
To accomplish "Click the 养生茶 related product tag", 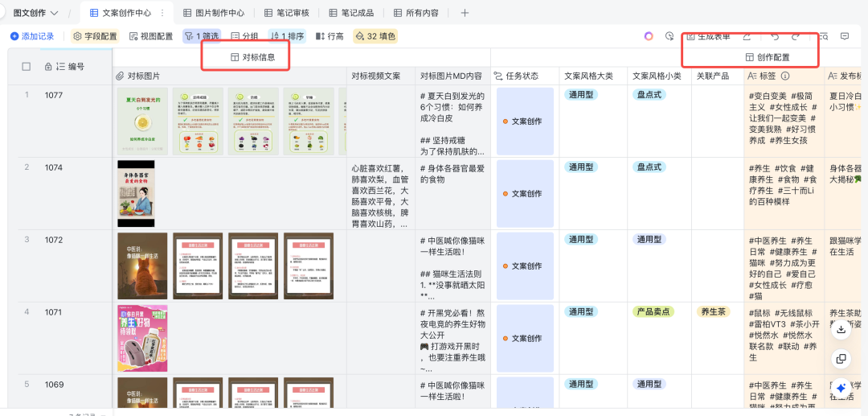I will click(x=713, y=312).
